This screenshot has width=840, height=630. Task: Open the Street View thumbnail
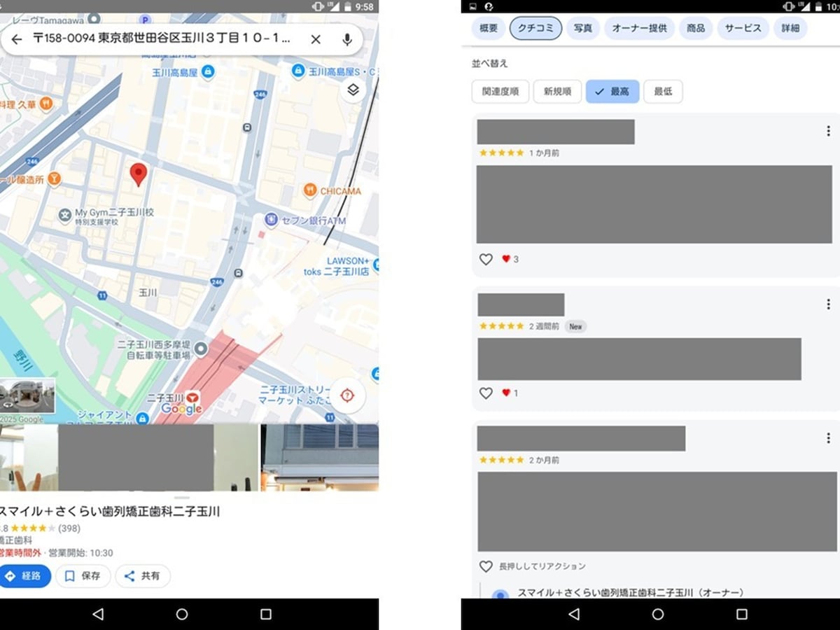(x=27, y=396)
